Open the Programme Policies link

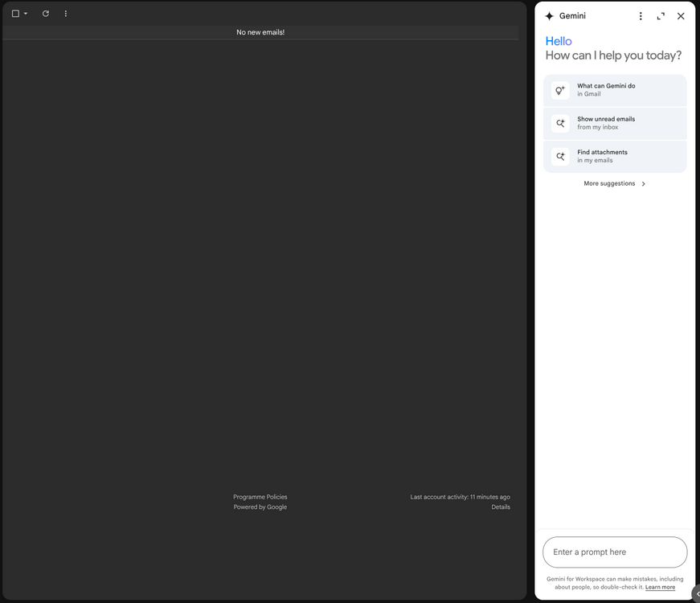(x=260, y=497)
